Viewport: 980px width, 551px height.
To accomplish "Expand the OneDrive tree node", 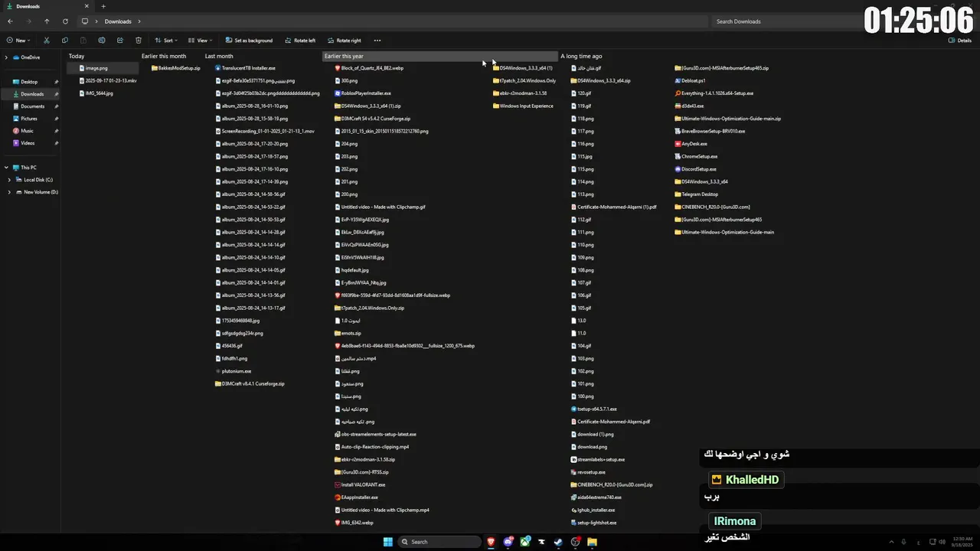I will pyautogui.click(x=6, y=57).
